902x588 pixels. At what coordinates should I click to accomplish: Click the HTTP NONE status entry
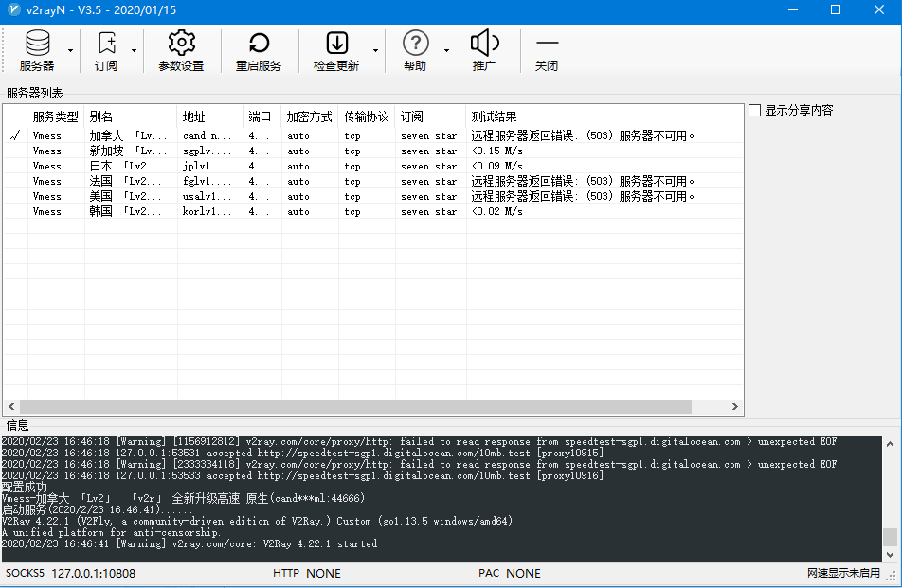point(307,573)
